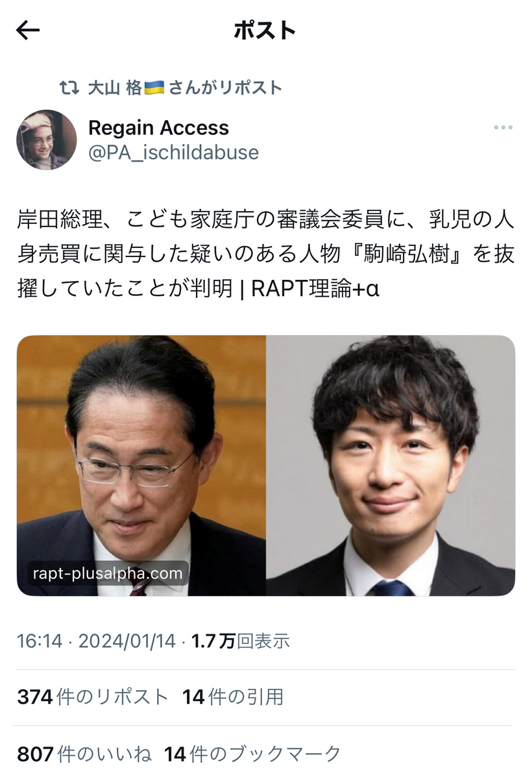Viewport: 532px width, 779px height.
Task: Open the right photo with curly hair
Action: (x=391, y=465)
